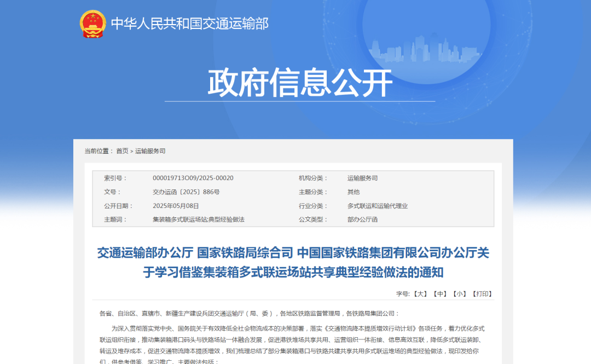
Task: Select the 主题分类 value 其他
Action: coord(353,192)
